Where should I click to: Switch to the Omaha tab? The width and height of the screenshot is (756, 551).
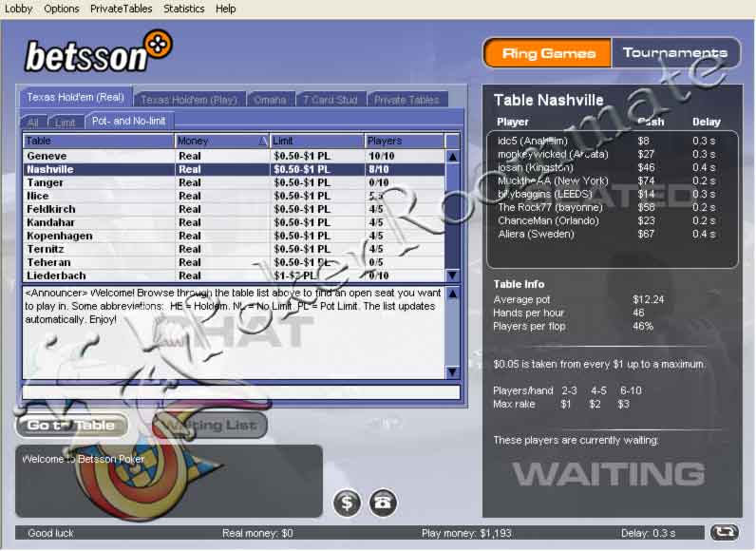coord(270,100)
